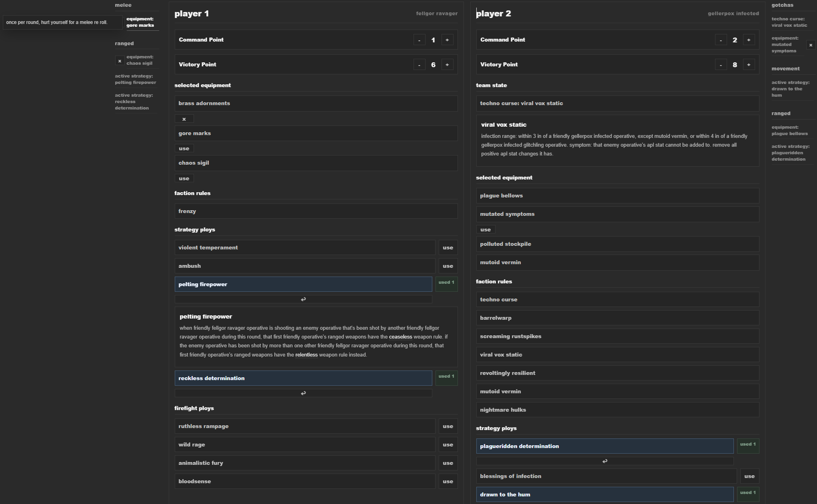817x504 pixels.
Task: Increase player 2 Command Point
Action: click(x=749, y=40)
